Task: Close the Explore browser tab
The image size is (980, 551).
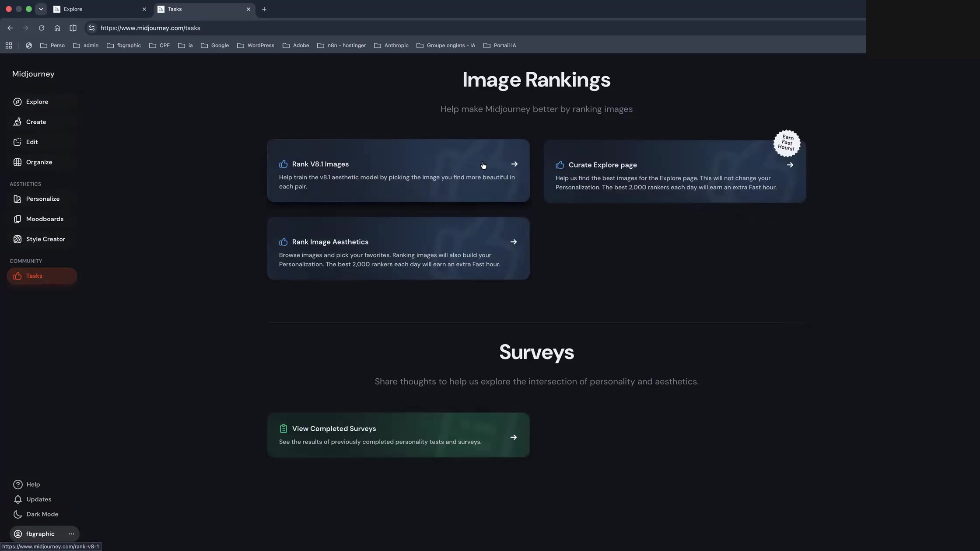Action: point(144,9)
